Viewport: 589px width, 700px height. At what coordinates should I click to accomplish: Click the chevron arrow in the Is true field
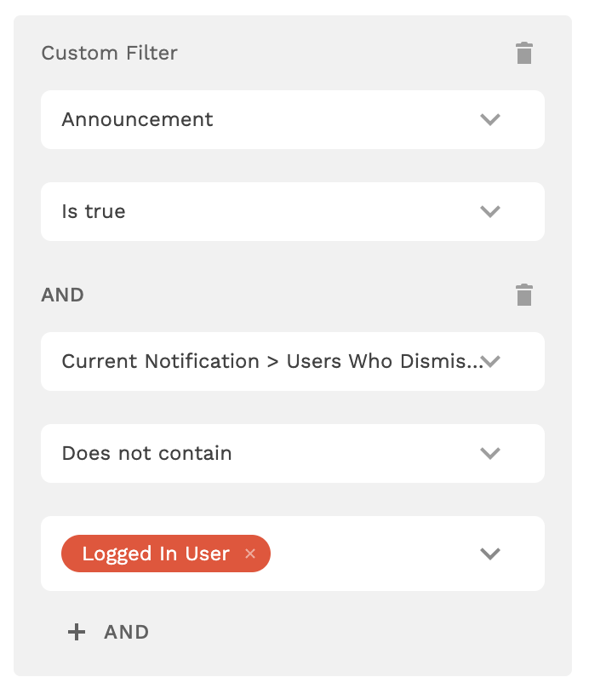pos(489,212)
